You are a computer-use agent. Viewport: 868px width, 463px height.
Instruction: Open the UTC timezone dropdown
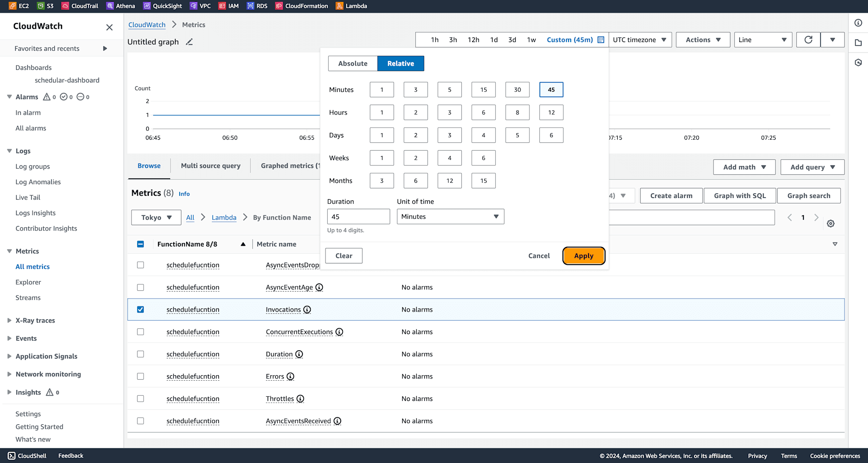[x=640, y=39]
